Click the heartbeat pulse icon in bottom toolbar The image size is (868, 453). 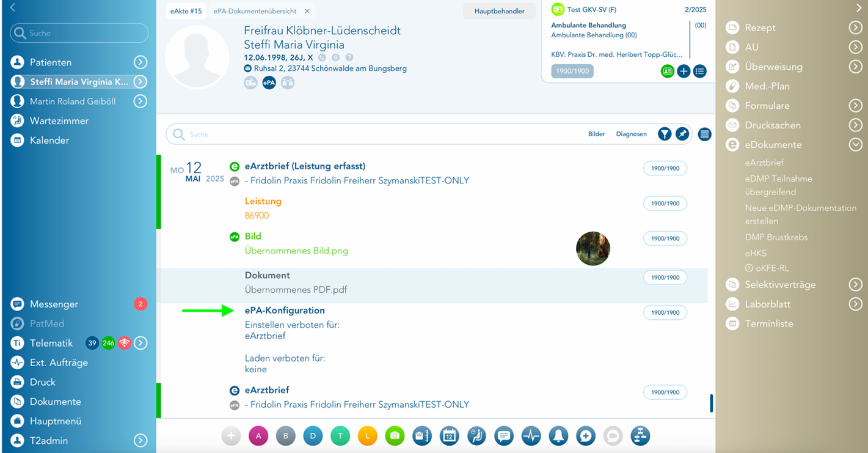531,436
